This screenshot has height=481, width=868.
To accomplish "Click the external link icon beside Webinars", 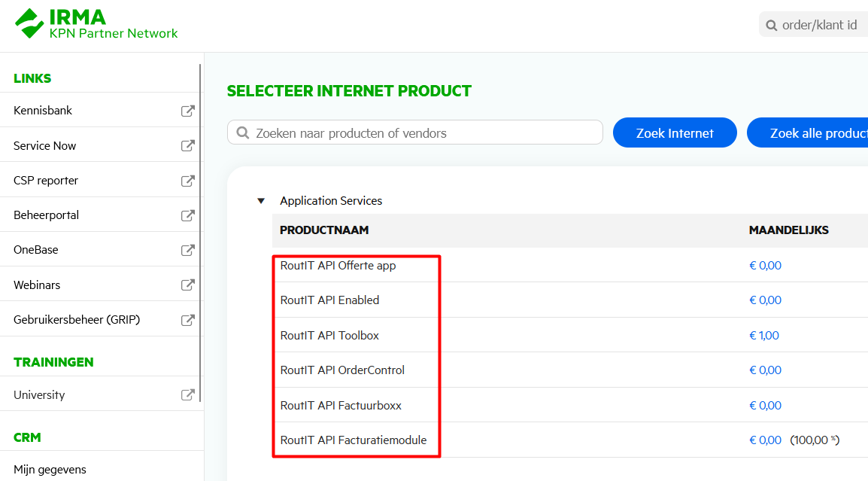I will pos(188,285).
